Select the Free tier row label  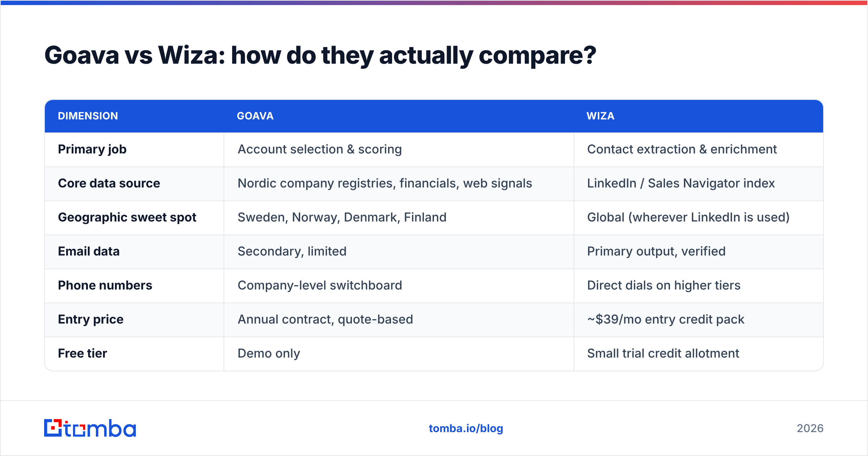82,353
